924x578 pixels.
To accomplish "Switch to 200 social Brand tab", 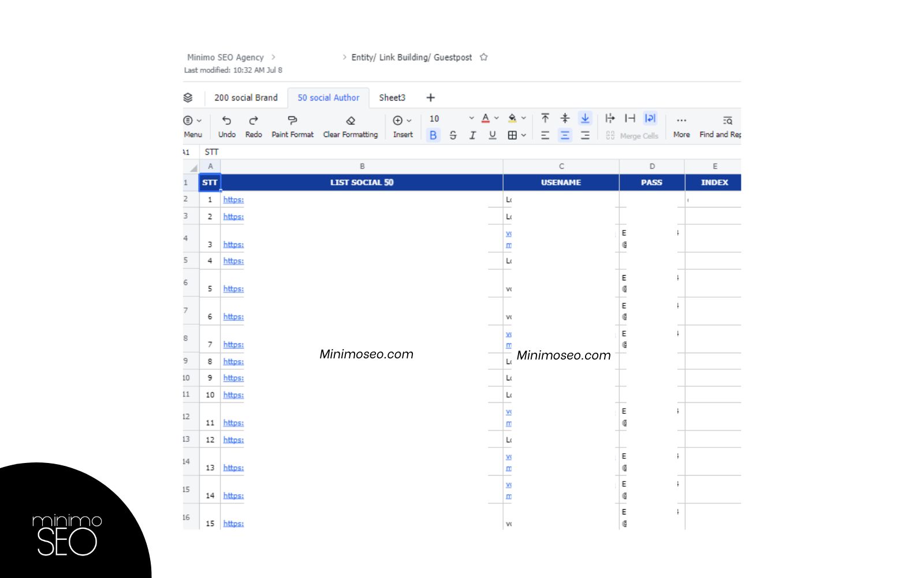I will tap(246, 98).
